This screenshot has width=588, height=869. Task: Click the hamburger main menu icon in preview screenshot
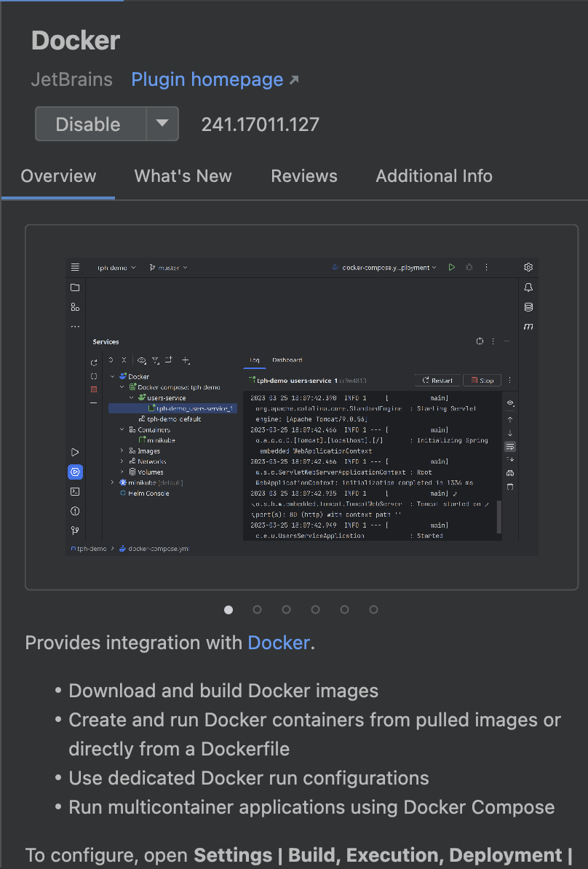76,268
